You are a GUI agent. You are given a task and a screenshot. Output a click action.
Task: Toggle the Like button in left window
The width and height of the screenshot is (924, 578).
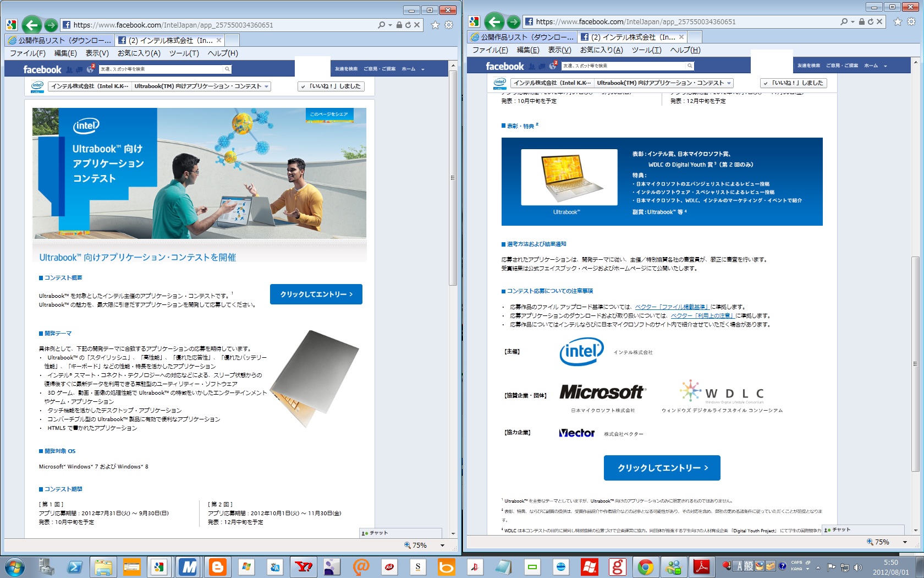tap(331, 86)
